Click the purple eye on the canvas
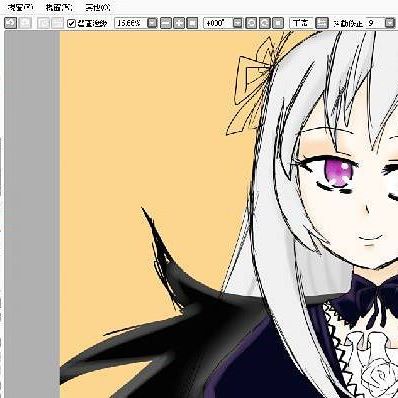398x398 pixels. pyautogui.click(x=340, y=172)
